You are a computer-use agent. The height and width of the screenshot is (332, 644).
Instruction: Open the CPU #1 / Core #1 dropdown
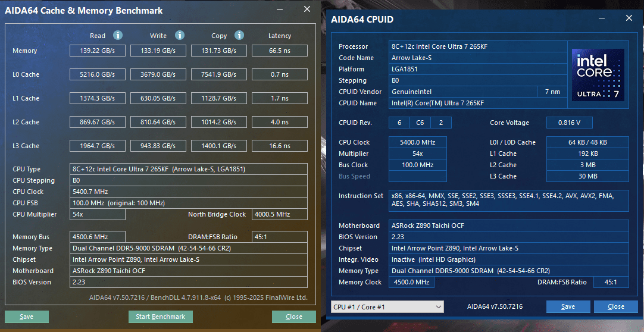tap(387, 306)
